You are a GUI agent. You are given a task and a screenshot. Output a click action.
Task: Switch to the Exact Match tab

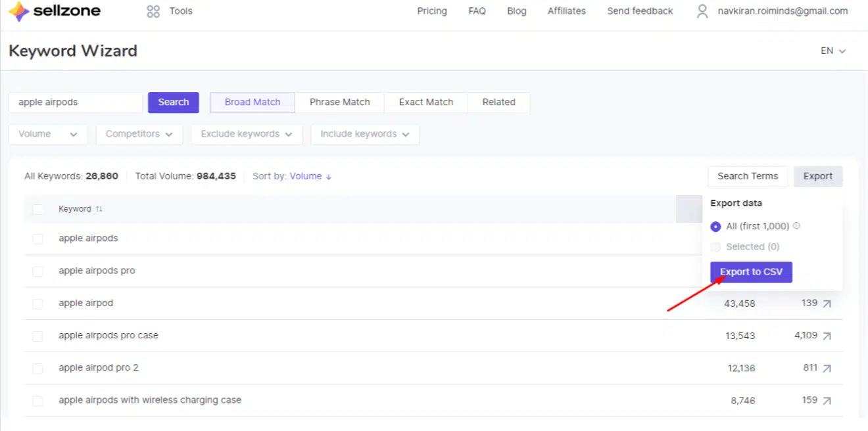[x=426, y=102]
